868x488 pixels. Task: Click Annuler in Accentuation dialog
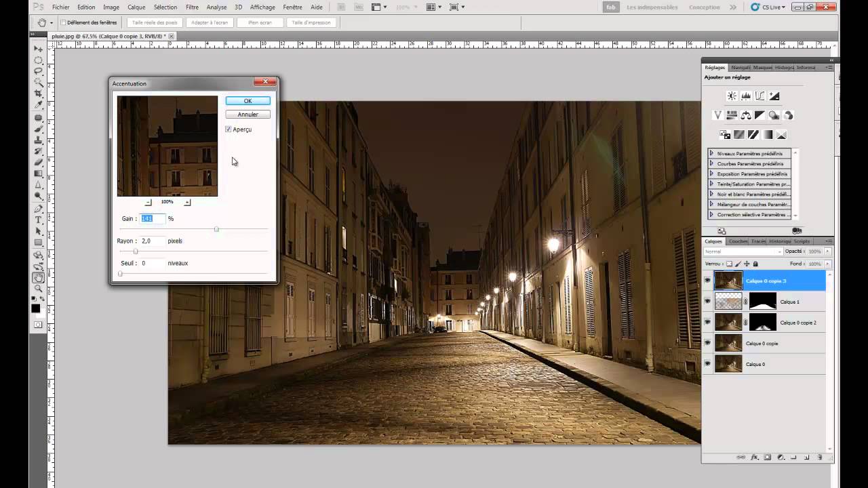[248, 115]
